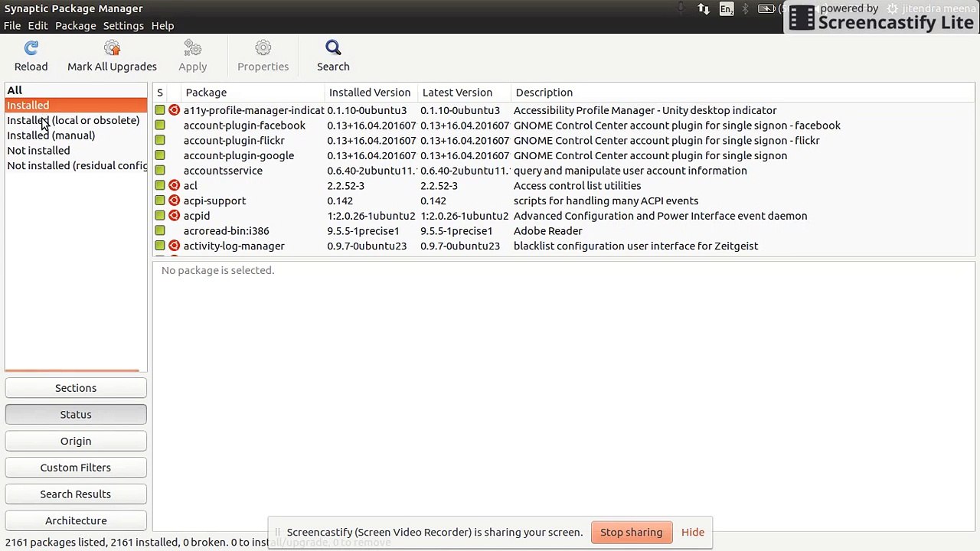
Task: Open the Edit menu
Action: [38, 26]
